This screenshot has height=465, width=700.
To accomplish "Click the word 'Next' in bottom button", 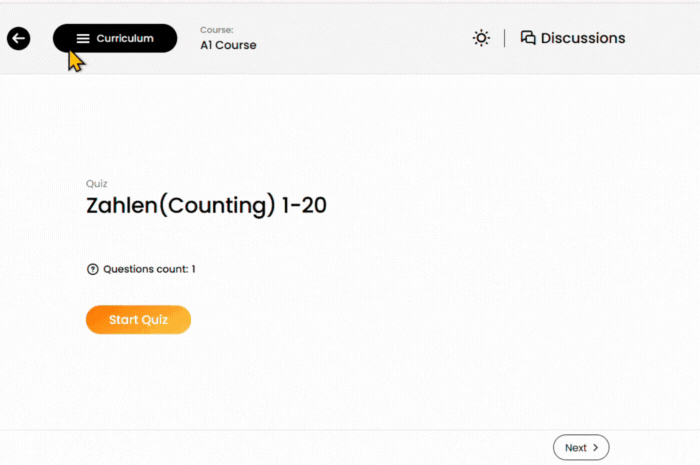I will coord(576,448).
